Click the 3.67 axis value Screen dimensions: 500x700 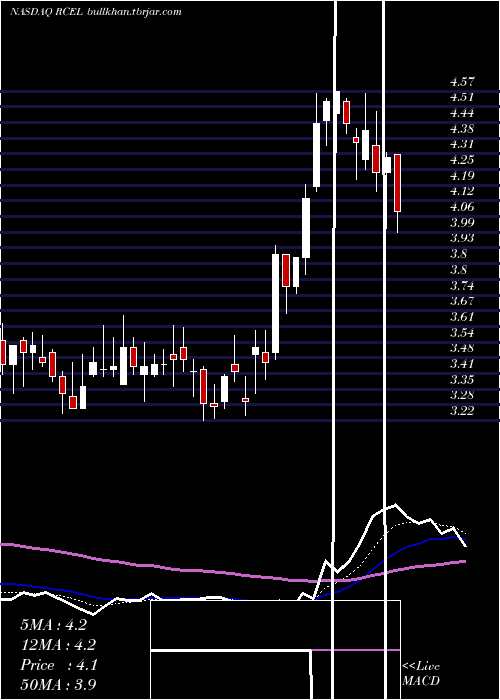tap(462, 301)
